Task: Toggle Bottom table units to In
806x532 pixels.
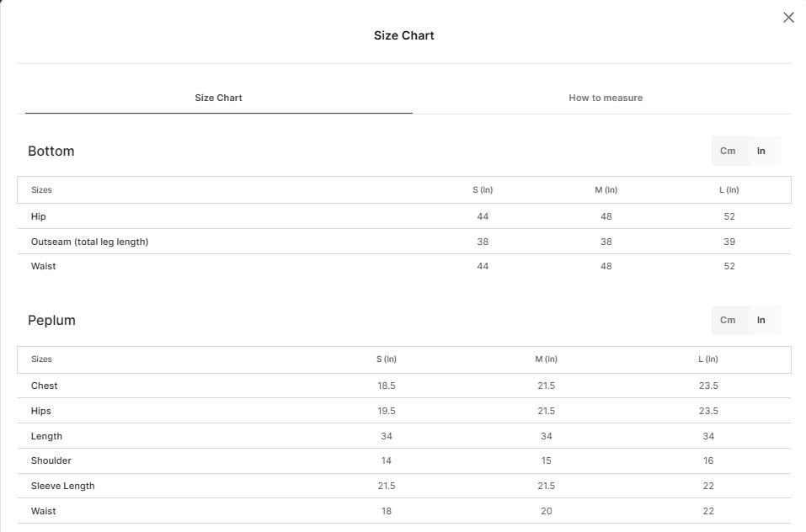Action: click(761, 151)
